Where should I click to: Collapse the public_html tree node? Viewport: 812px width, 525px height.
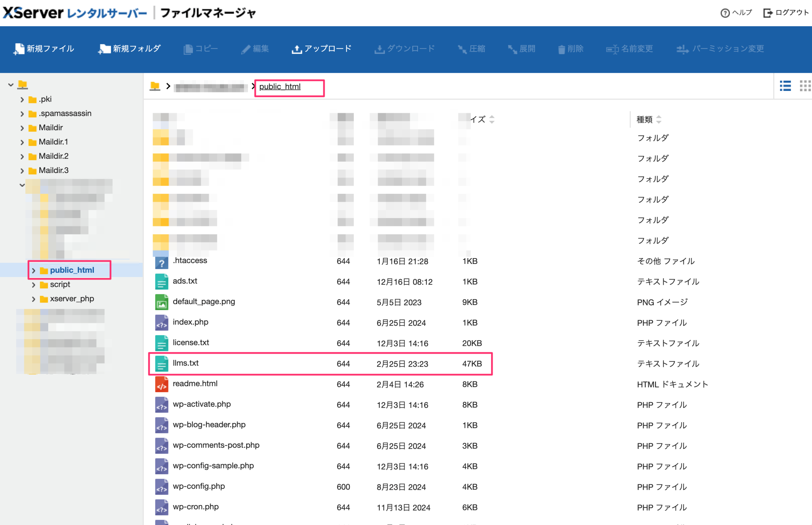pos(33,270)
